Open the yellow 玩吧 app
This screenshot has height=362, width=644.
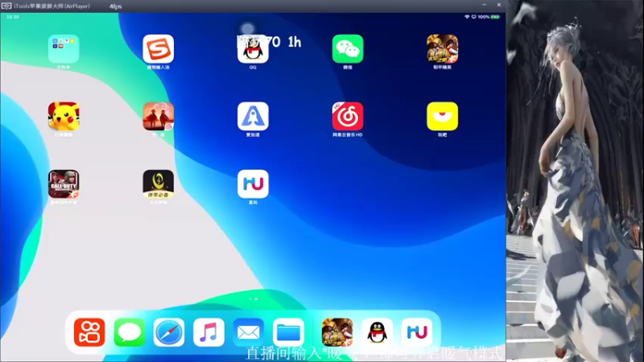tap(442, 117)
